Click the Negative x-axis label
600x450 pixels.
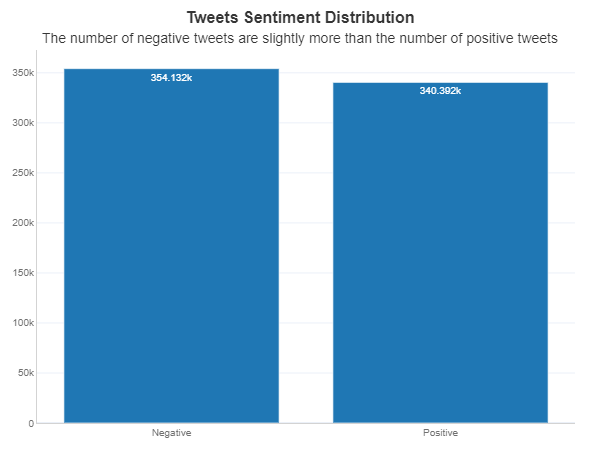(x=171, y=433)
